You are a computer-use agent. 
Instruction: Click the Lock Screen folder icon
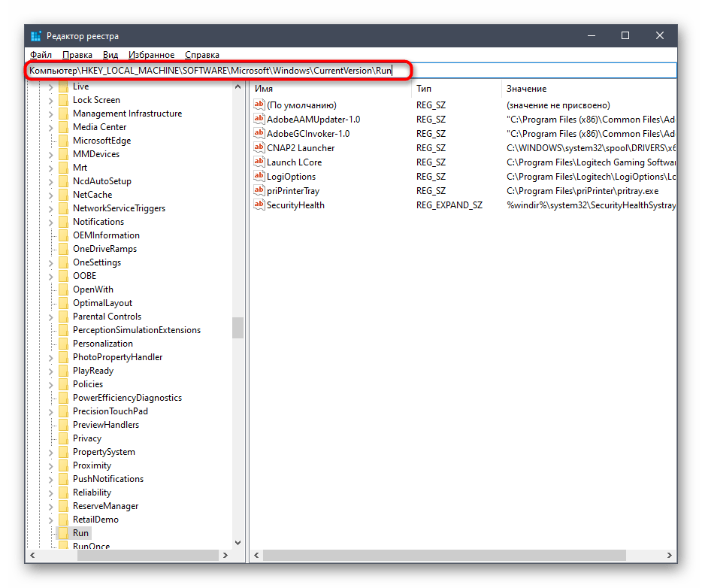tap(64, 100)
